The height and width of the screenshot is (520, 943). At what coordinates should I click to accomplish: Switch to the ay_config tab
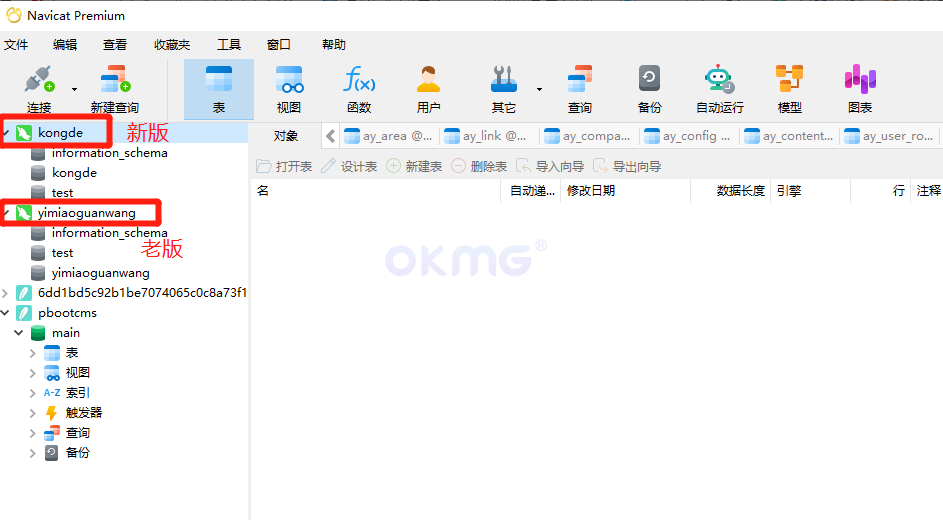pyautogui.click(x=687, y=136)
